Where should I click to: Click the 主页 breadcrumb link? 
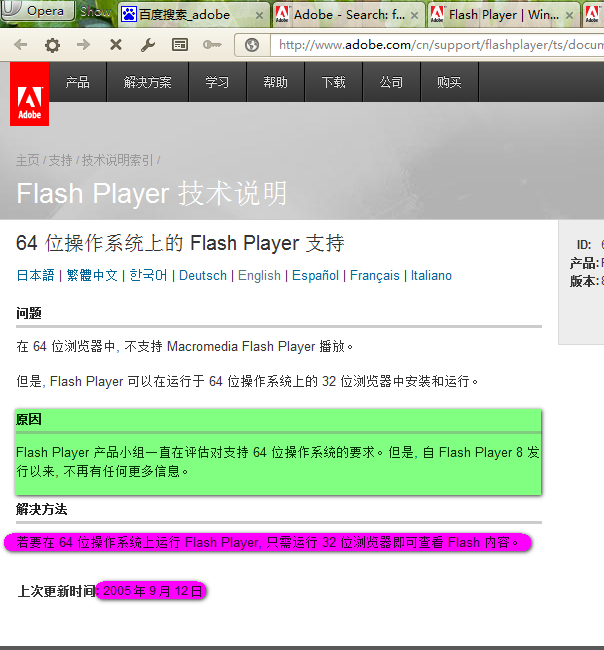[x=27, y=160]
